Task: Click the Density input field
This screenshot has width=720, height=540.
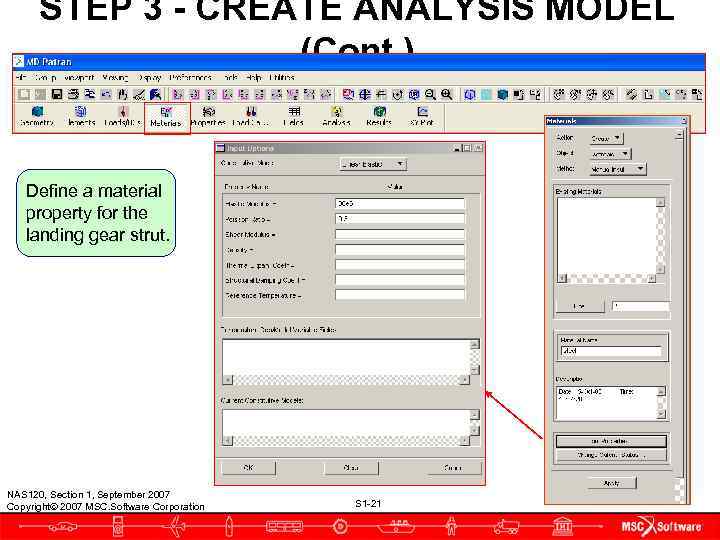Action: pyautogui.click(x=399, y=250)
